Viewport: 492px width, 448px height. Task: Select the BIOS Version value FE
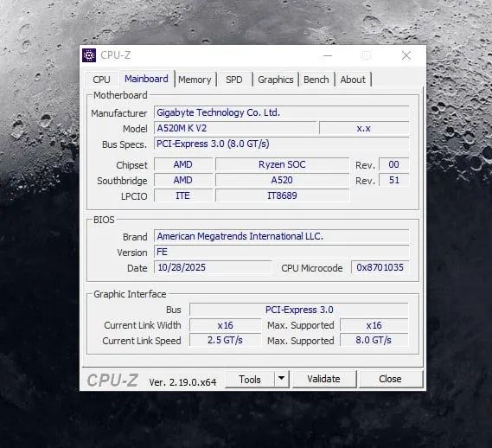(282, 252)
